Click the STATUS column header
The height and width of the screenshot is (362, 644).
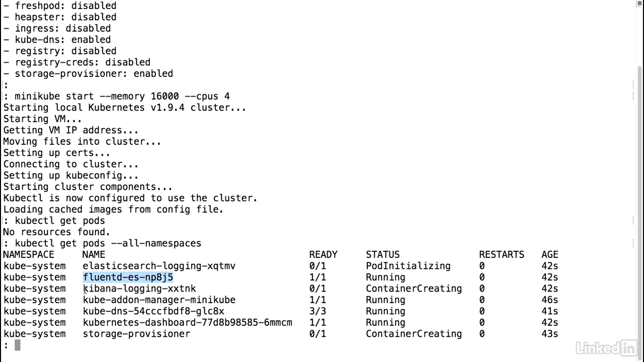(382, 255)
